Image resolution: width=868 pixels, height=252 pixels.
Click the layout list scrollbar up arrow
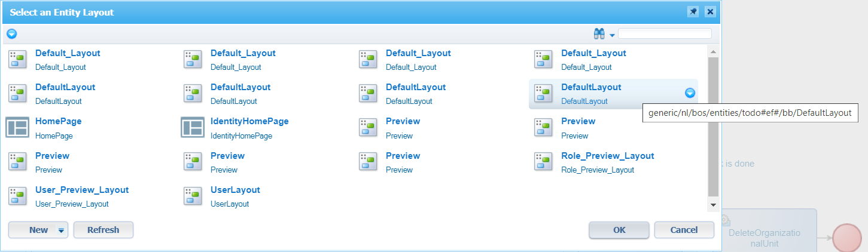pyautogui.click(x=713, y=52)
